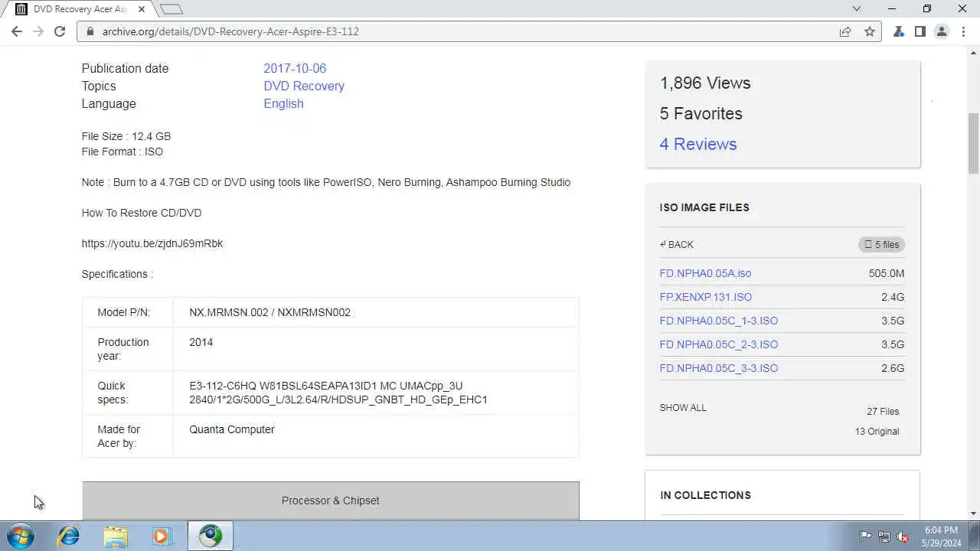Open the Chrome profile avatar
The height and width of the screenshot is (551, 980).
[942, 31]
